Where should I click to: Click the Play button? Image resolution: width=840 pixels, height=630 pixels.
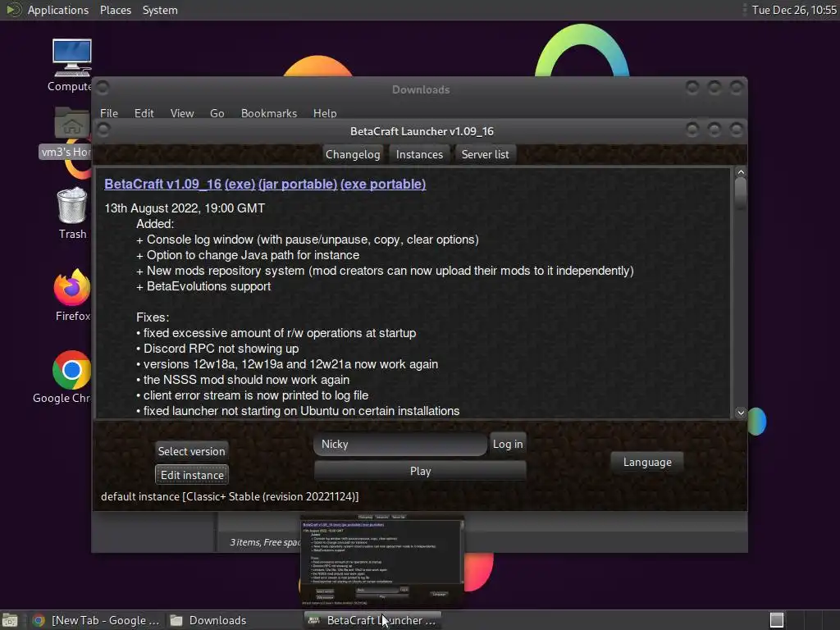(420, 471)
